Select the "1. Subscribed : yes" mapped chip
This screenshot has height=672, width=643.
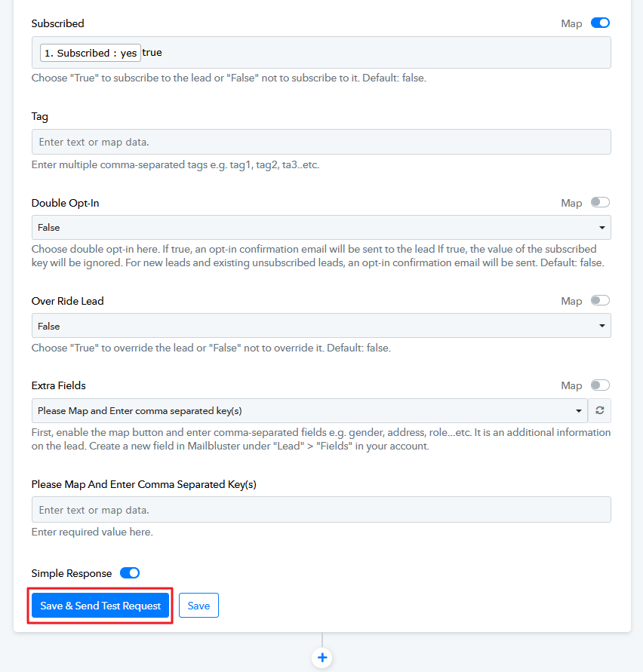[90, 54]
